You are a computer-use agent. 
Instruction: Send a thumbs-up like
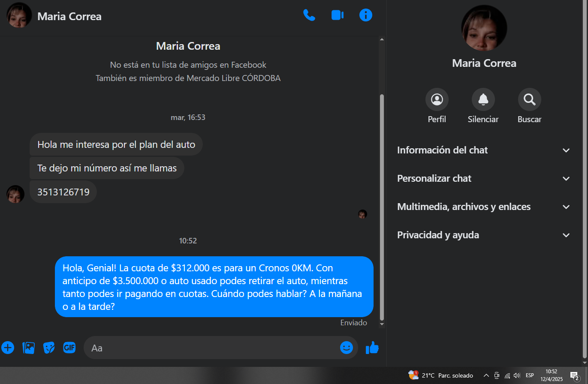372,348
